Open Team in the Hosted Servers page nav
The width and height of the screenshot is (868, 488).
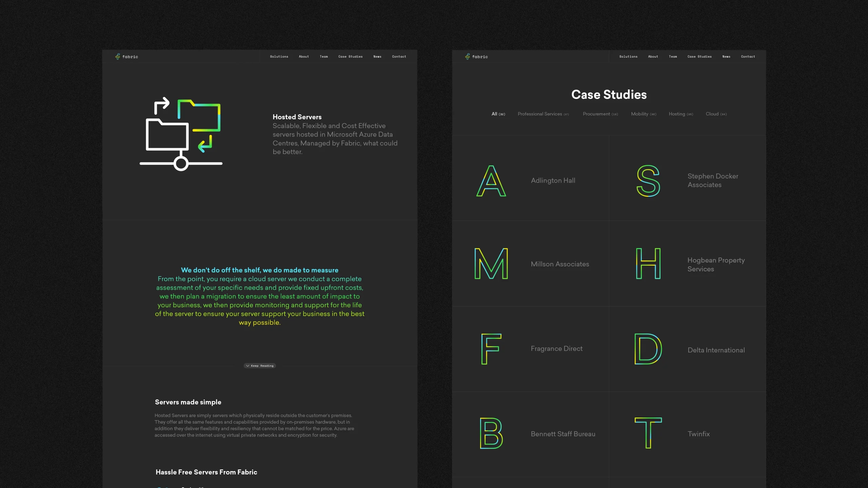[x=324, y=57]
